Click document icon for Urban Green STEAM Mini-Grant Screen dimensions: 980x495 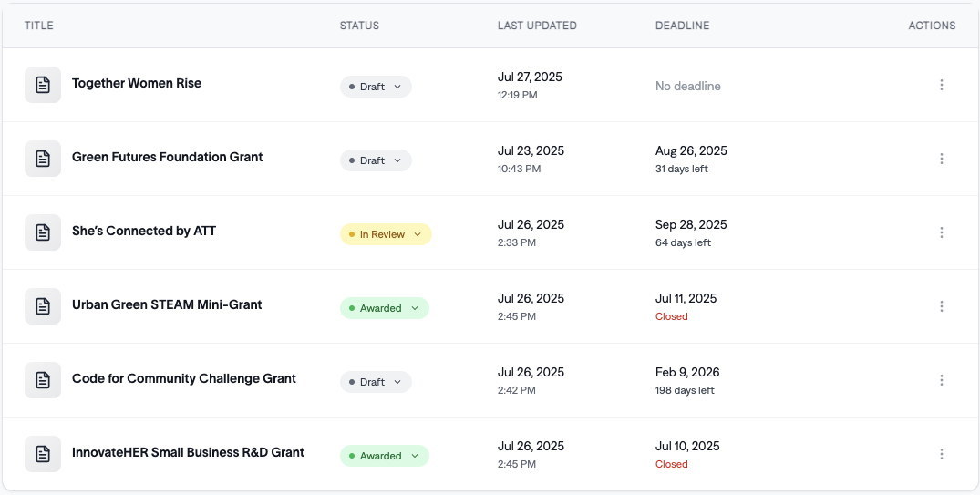[43, 306]
